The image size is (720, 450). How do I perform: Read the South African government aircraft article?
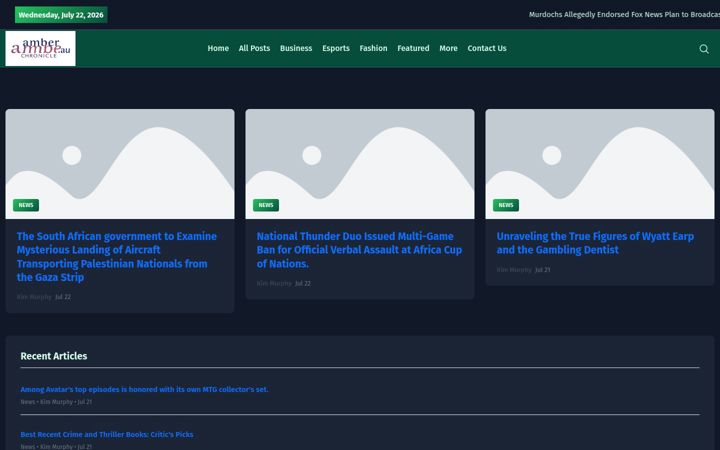tap(117, 257)
